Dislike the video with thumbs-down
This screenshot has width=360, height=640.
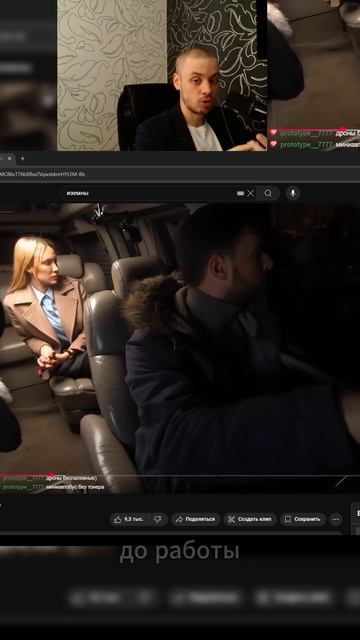click(x=158, y=519)
